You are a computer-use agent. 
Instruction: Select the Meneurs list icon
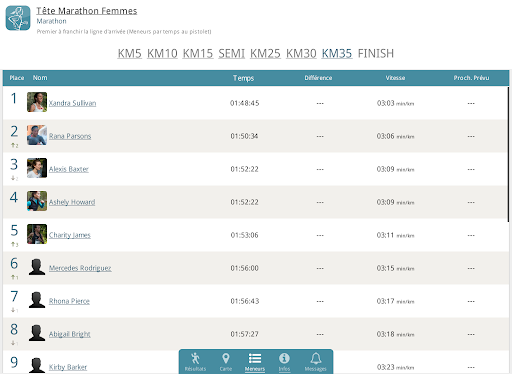255,358
